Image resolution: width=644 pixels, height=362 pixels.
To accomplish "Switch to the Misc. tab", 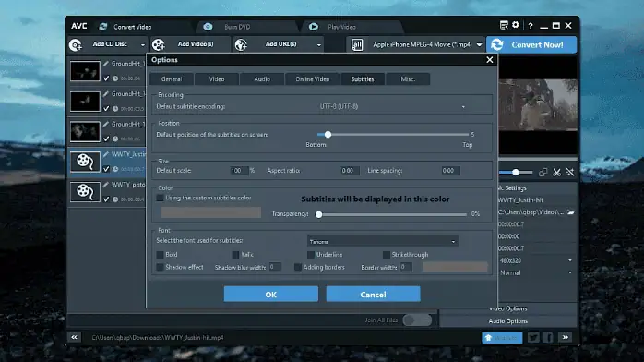I will coord(408,79).
